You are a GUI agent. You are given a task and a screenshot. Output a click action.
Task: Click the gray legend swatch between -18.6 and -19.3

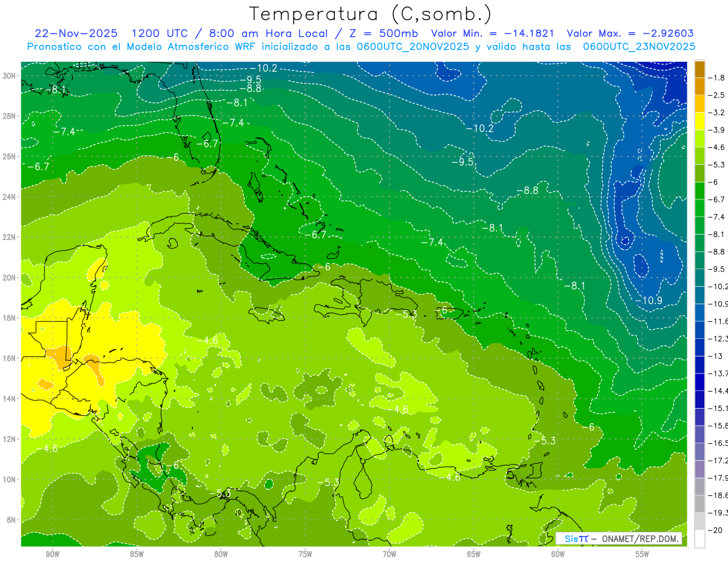(699, 504)
